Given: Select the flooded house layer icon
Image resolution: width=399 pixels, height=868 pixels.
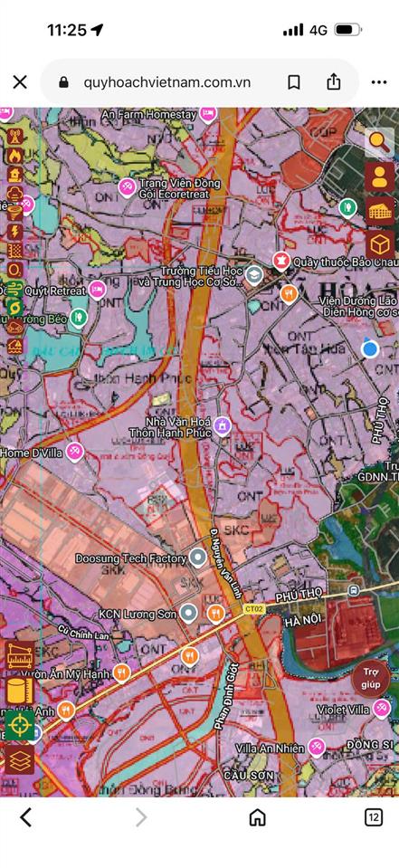Looking at the screenshot, I should pyautogui.click(x=14, y=175).
